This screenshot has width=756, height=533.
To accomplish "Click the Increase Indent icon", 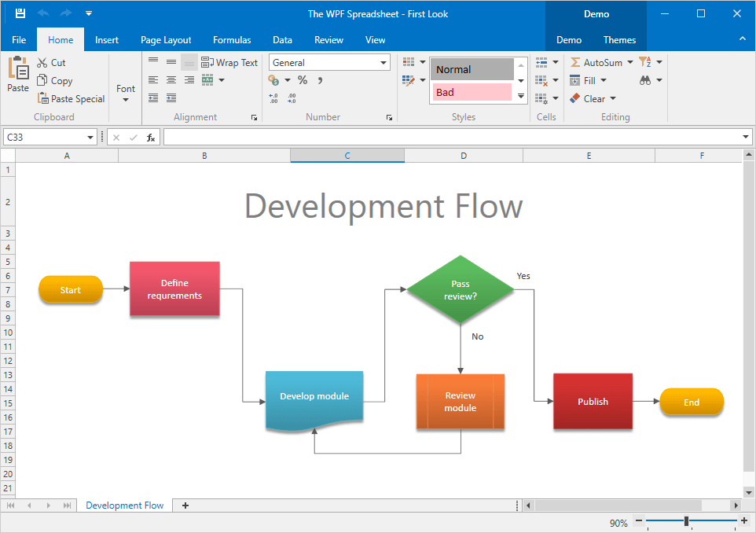I will [x=171, y=98].
